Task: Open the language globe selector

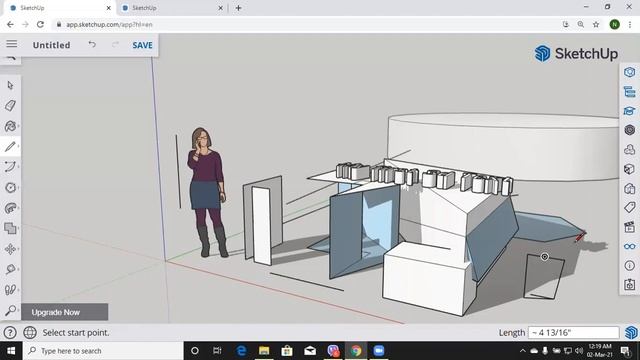Action: coord(30,333)
